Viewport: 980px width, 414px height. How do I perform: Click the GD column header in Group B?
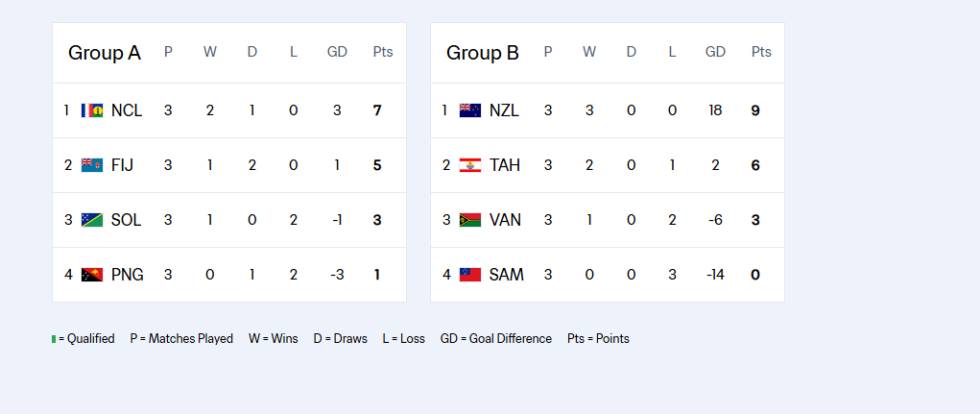(716, 52)
